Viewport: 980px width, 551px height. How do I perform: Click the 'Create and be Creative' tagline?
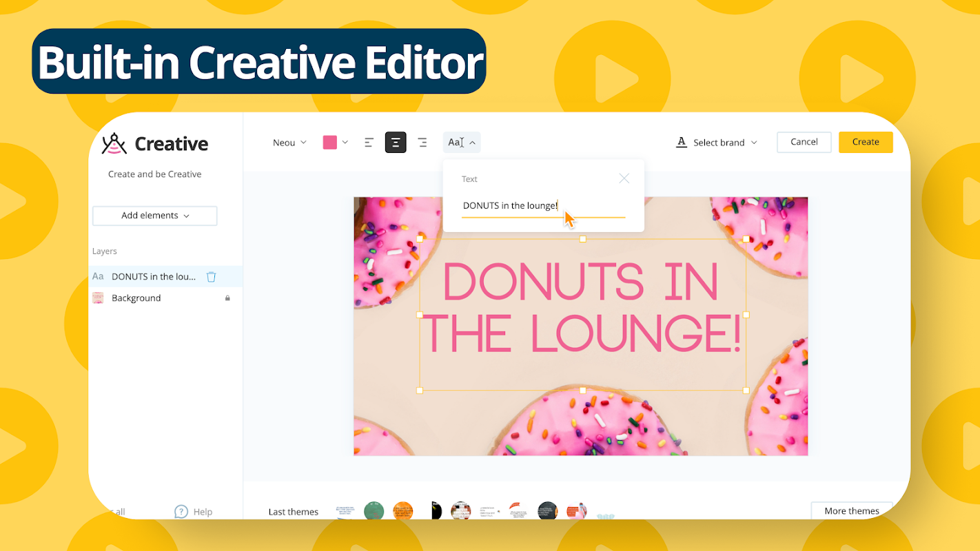[155, 174]
